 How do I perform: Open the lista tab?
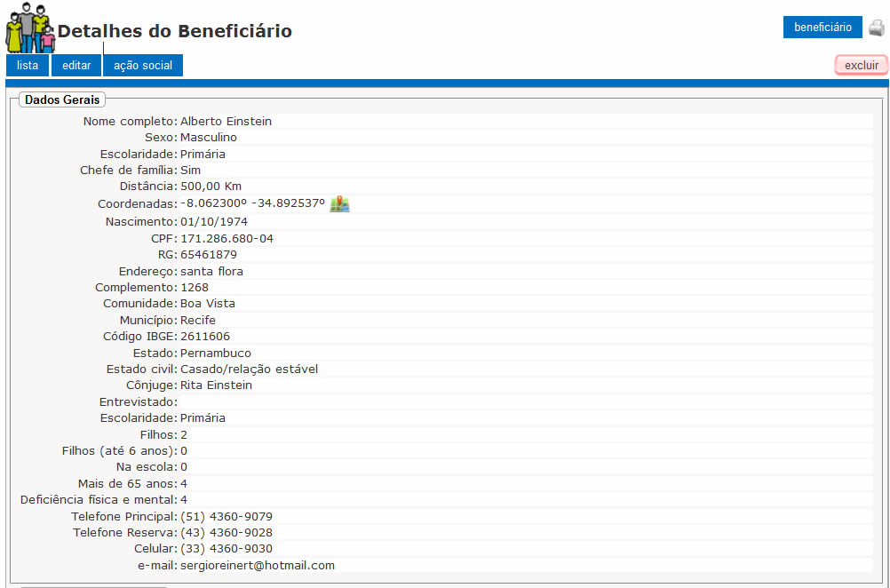coord(28,65)
